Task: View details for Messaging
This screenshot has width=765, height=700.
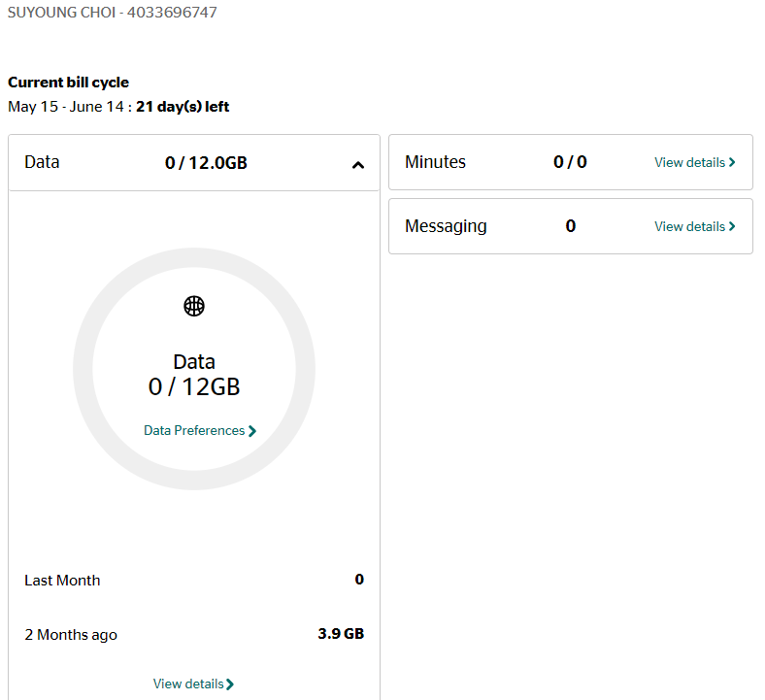Action: pyautogui.click(x=695, y=226)
